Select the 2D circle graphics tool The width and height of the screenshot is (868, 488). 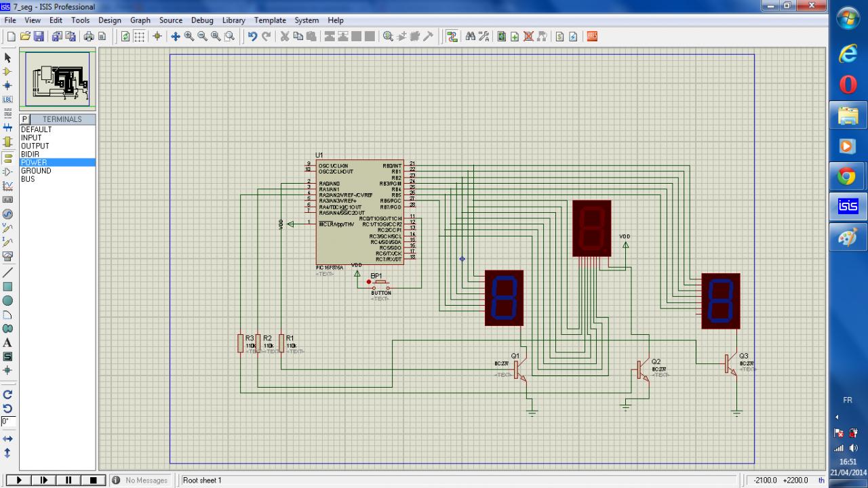(x=8, y=301)
